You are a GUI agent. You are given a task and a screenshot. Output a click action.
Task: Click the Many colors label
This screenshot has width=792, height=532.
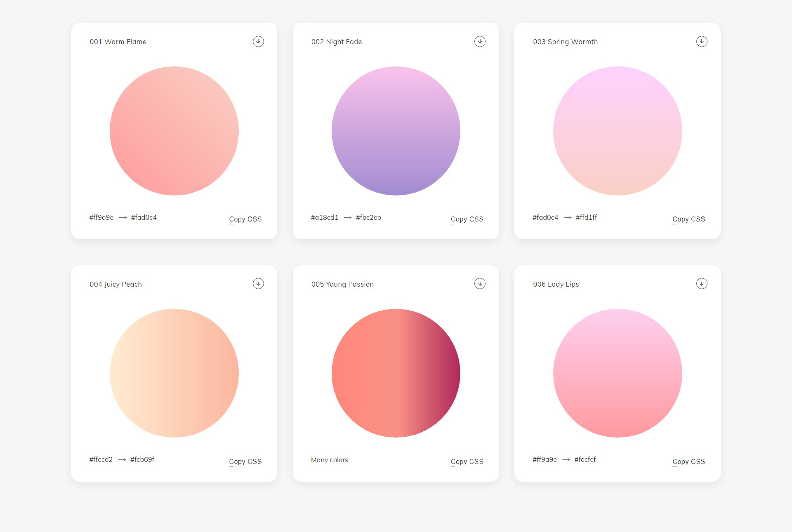click(330, 460)
